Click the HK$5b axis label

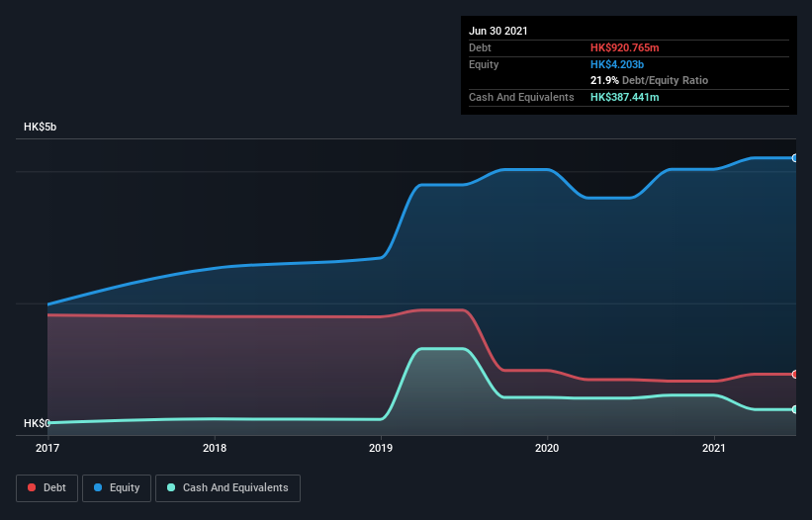[x=40, y=127]
